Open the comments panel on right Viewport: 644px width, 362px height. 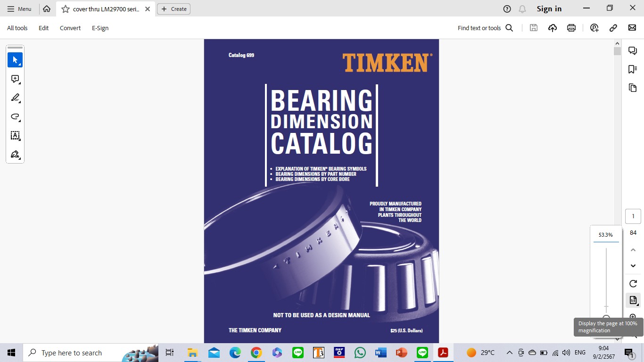[x=633, y=51]
